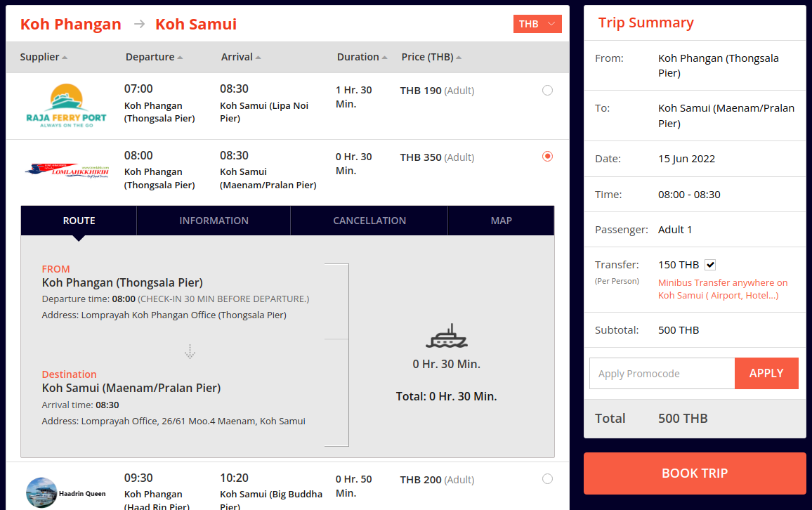Focus the Apply Promocode input field

662,373
